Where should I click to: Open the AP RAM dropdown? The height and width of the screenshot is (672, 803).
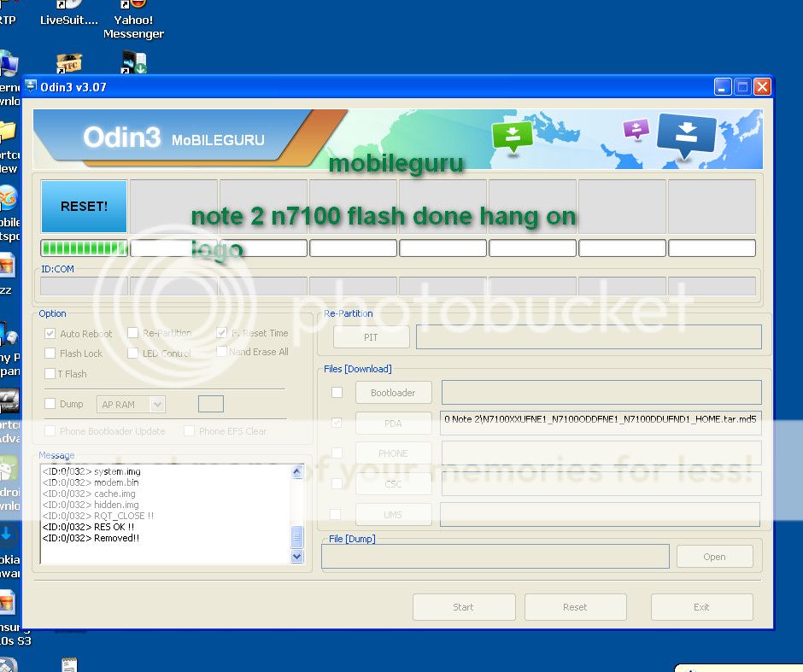[x=131, y=405]
